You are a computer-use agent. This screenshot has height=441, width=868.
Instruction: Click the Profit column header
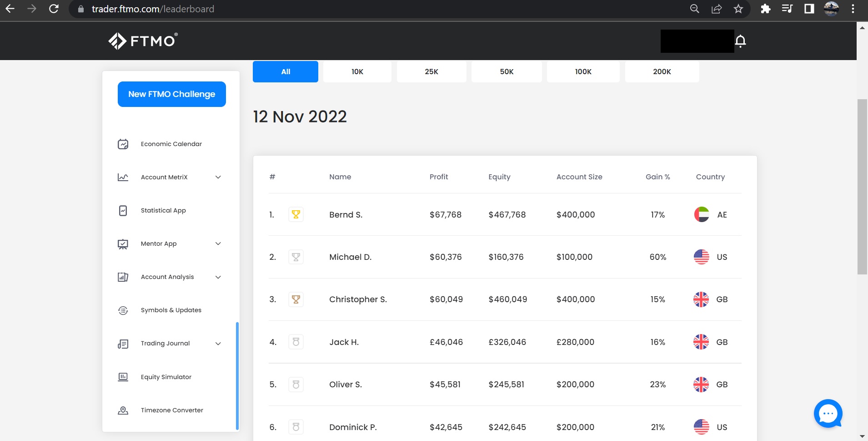[x=439, y=177]
